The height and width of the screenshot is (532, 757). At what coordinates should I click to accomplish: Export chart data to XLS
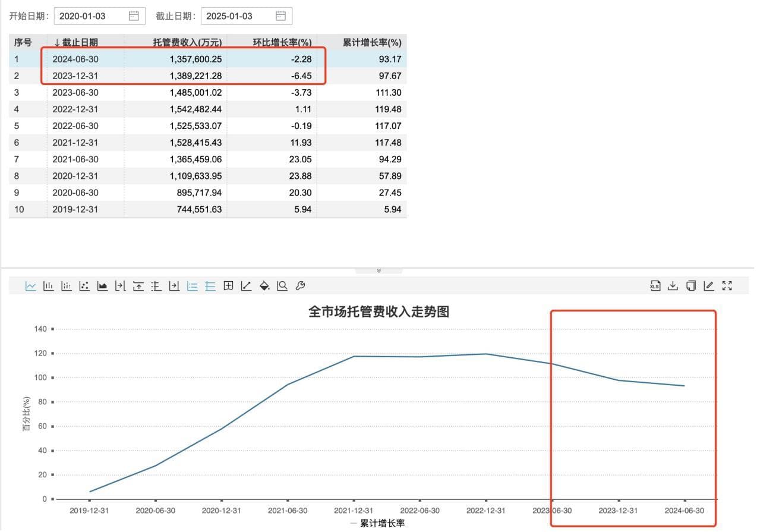[x=655, y=286]
